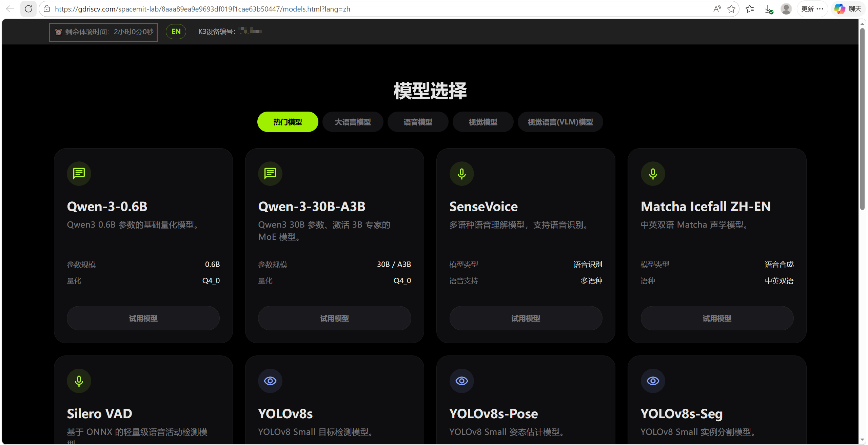Click the 多语种 value in SenseVoice card
868x445 pixels.
(x=591, y=280)
